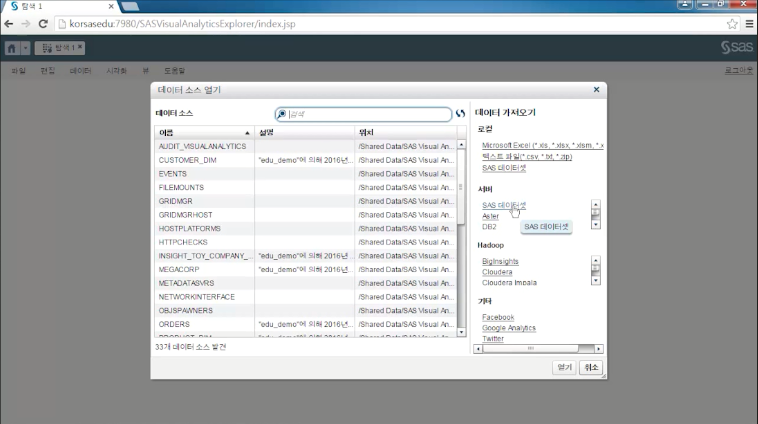Select the HTTPCHECKS data source

(x=306, y=242)
